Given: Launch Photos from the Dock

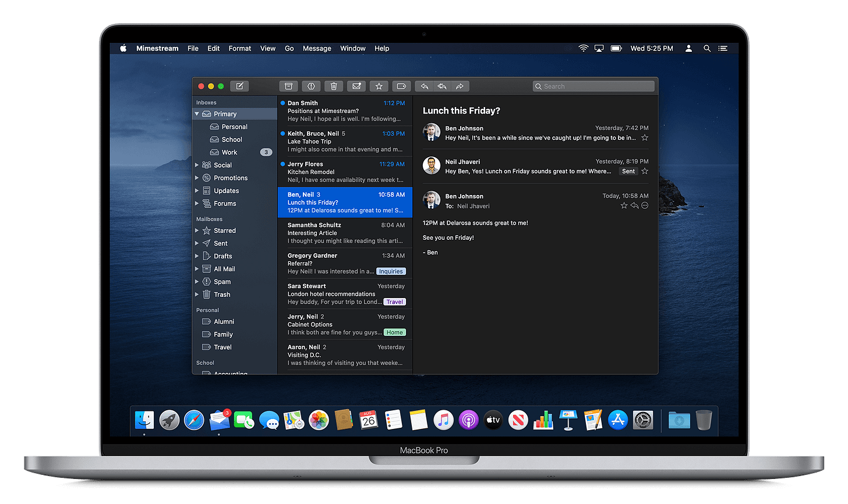Looking at the screenshot, I should coord(319,420).
